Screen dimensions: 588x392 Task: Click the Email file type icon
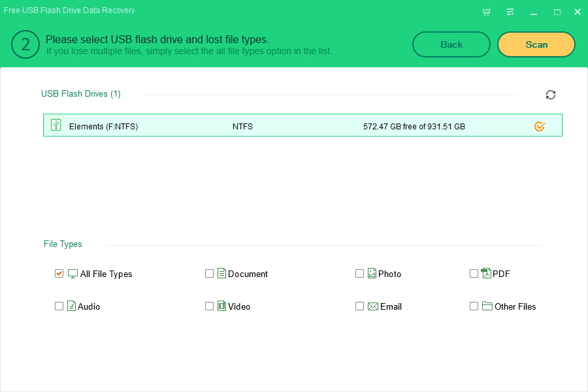(372, 306)
